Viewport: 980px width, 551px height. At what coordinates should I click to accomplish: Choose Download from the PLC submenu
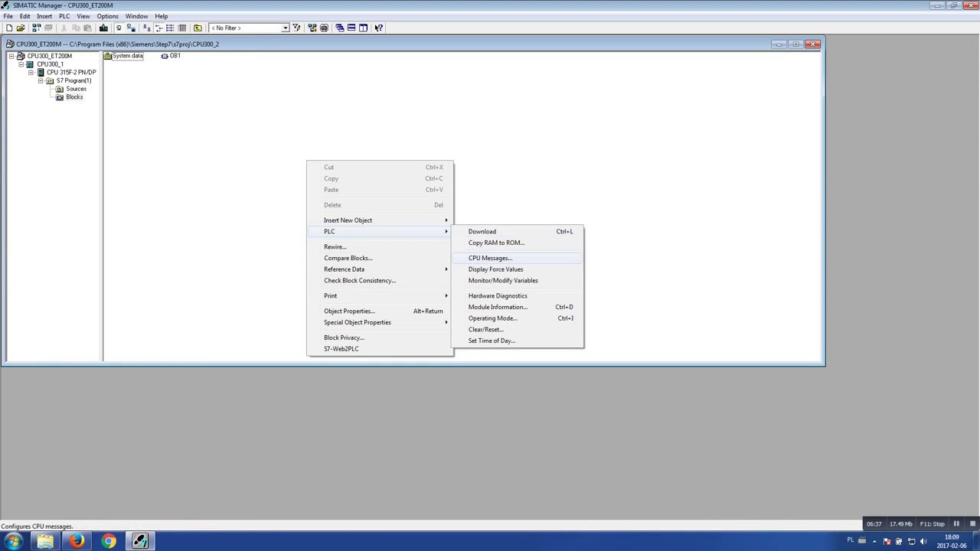click(518, 231)
